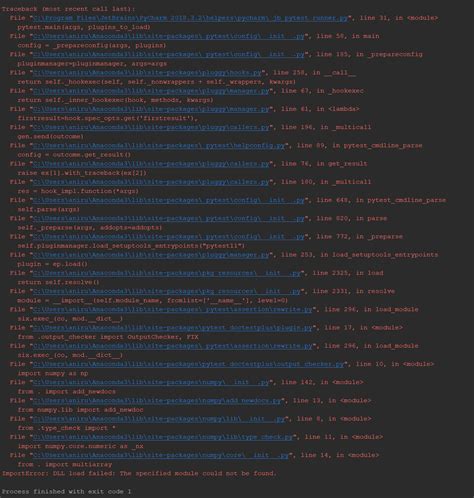Open the _jb_pytest_runner.py file link

[x=190, y=18]
